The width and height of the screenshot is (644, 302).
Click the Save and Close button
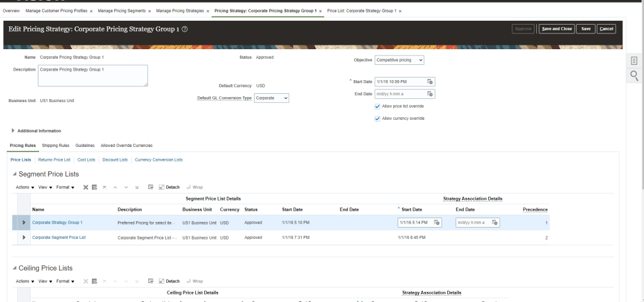[x=556, y=29]
